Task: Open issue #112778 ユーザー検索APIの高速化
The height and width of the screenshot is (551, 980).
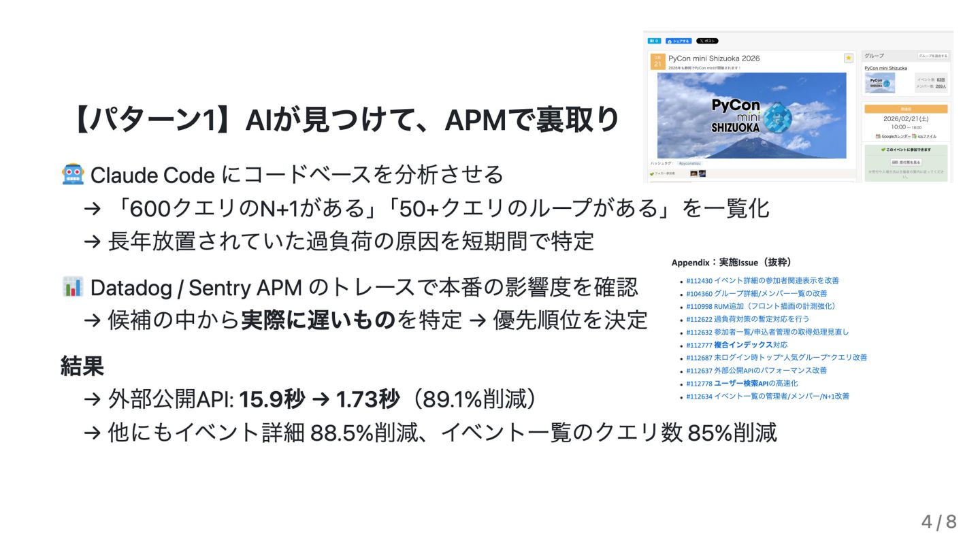Action: (x=742, y=383)
